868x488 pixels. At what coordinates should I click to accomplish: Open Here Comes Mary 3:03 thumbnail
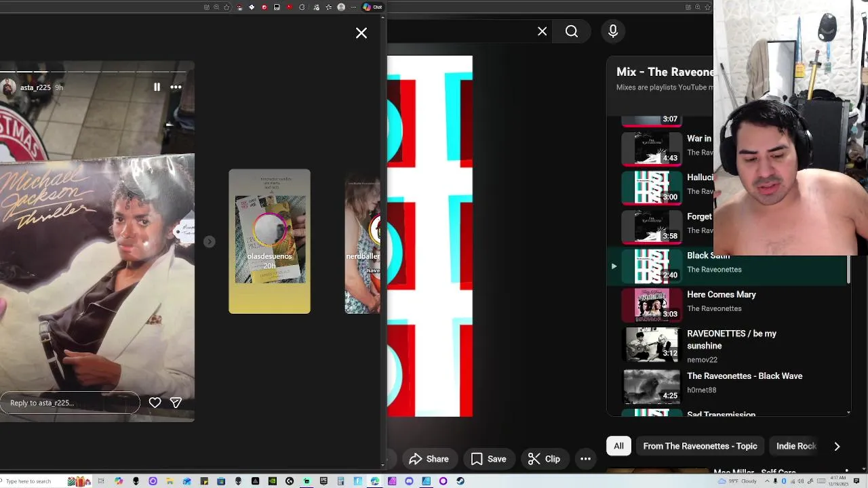click(651, 304)
